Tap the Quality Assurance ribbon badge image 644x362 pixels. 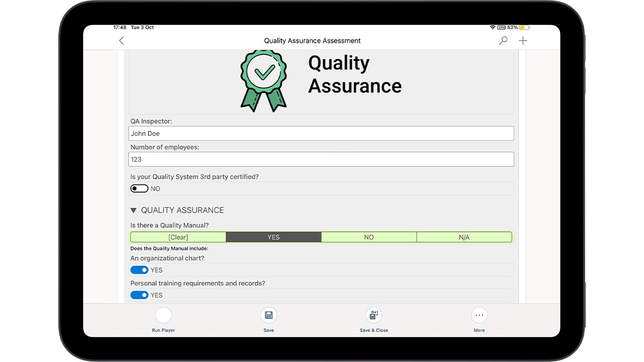(x=264, y=80)
